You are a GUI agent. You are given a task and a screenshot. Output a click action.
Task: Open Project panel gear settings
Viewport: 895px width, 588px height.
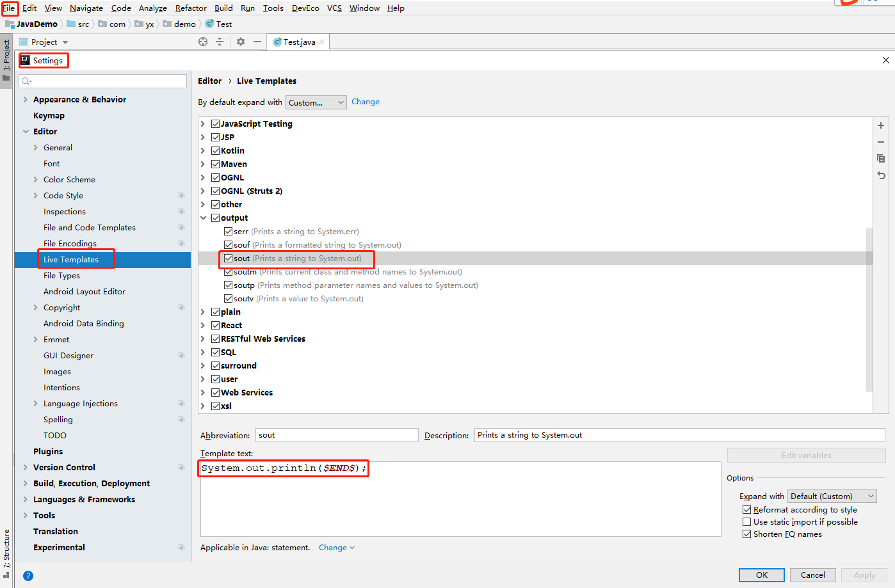coord(241,42)
